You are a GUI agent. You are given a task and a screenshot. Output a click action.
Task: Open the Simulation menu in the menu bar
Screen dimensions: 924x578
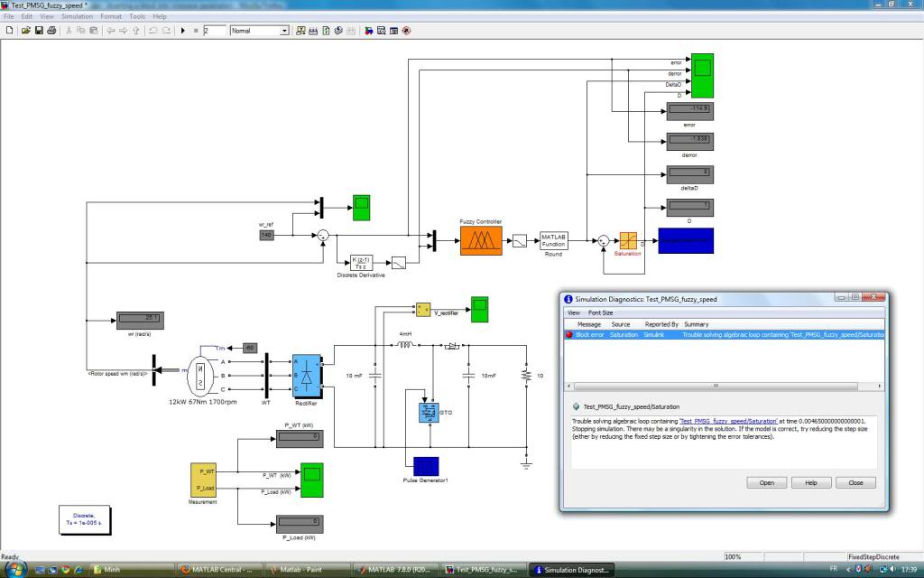pos(78,15)
